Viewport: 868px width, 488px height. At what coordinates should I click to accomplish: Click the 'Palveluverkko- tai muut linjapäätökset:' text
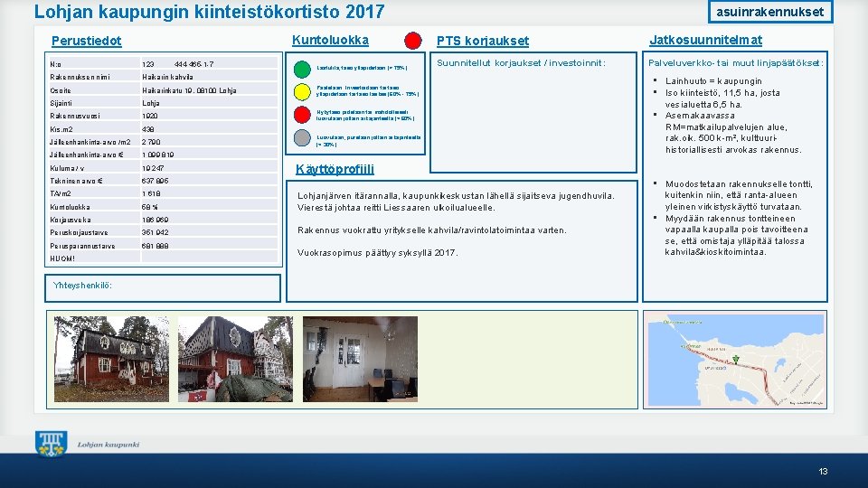tap(736, 63)
